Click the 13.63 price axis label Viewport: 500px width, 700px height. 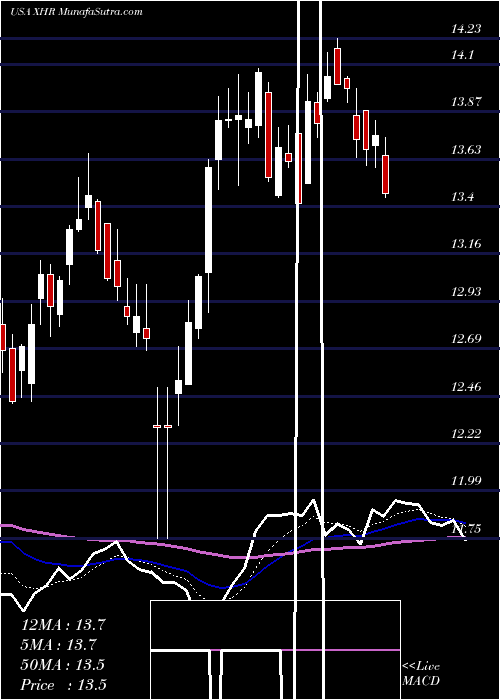point(467,150)
